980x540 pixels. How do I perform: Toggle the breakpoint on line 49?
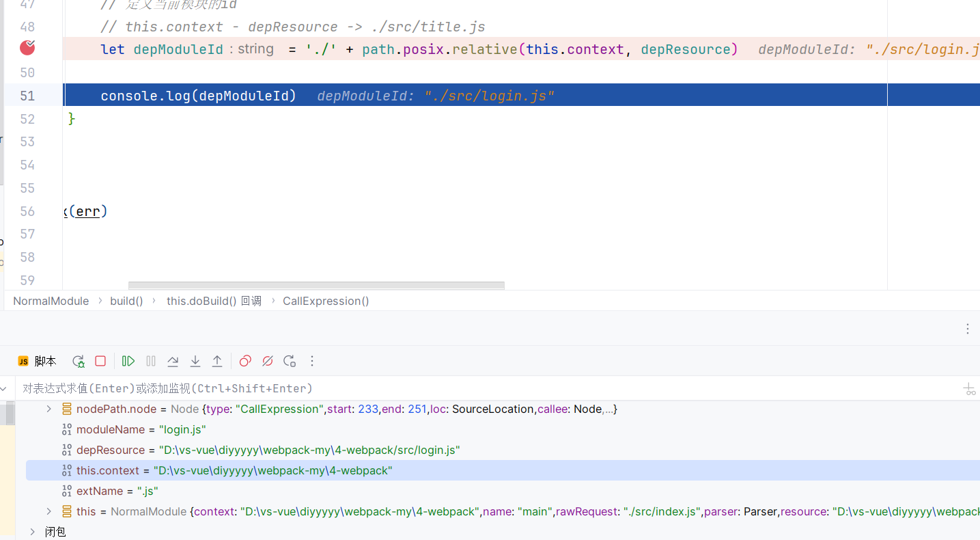27,48
